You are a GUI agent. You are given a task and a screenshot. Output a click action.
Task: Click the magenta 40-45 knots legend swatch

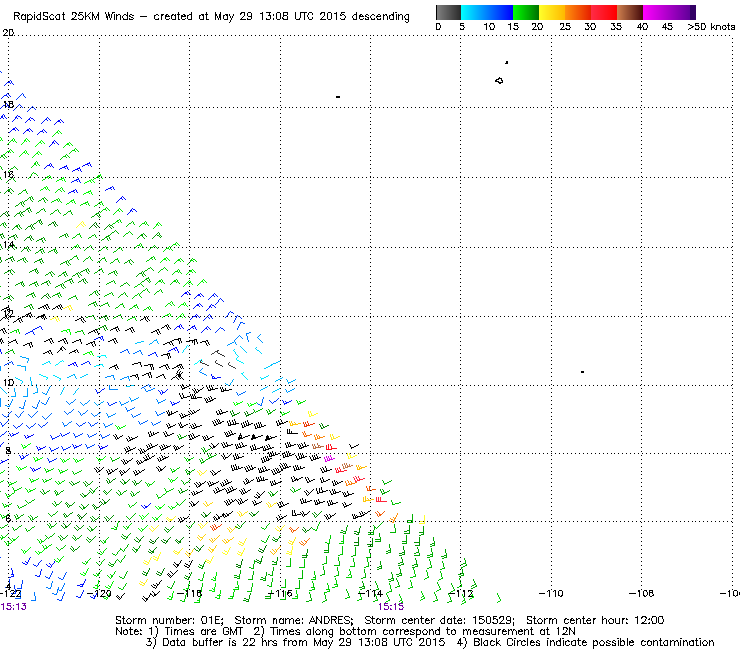(x=656, y=12)
